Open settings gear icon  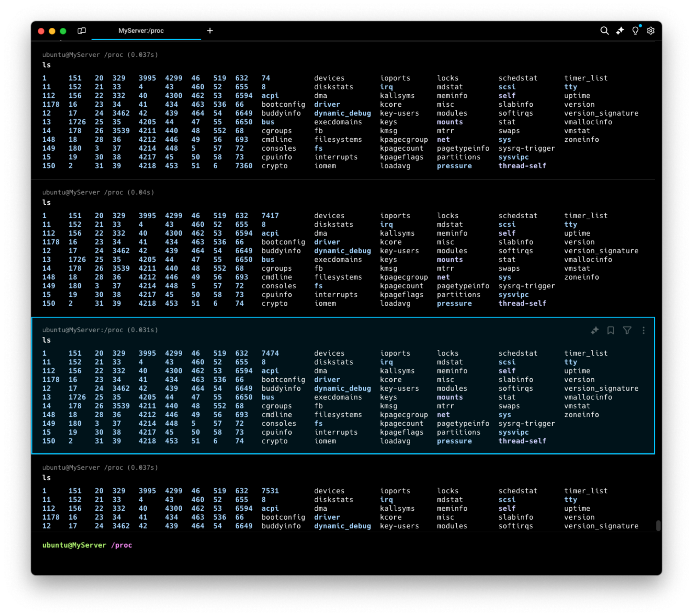(651, 31)
